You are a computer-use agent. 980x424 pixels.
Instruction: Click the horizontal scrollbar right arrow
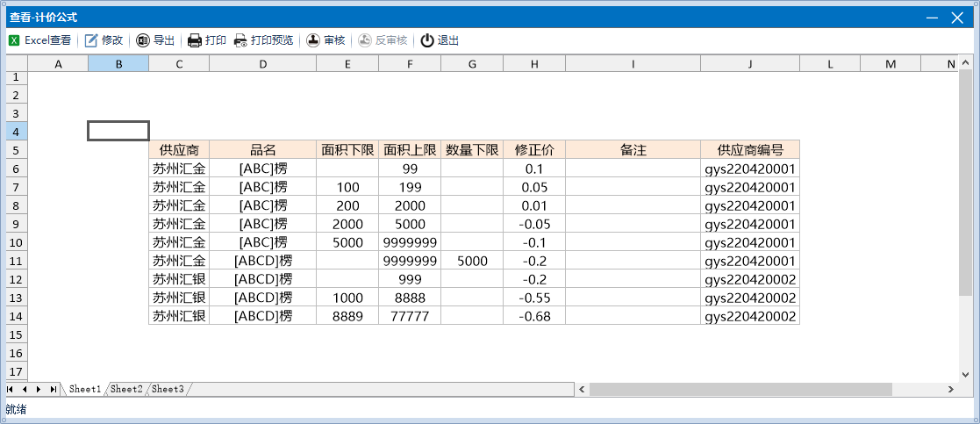(950, 389)
